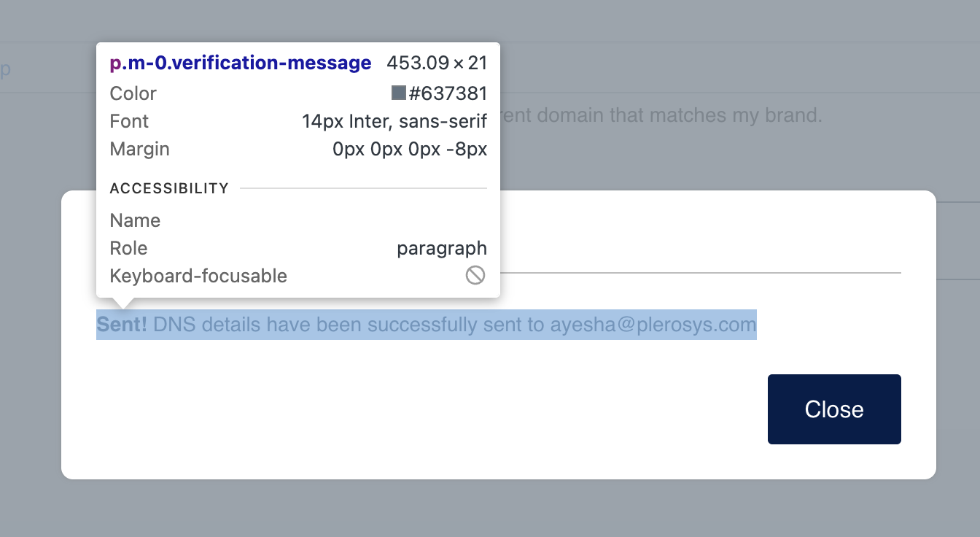
Task: Click "domain that matches my brand" background text
Action: (678, 115)
